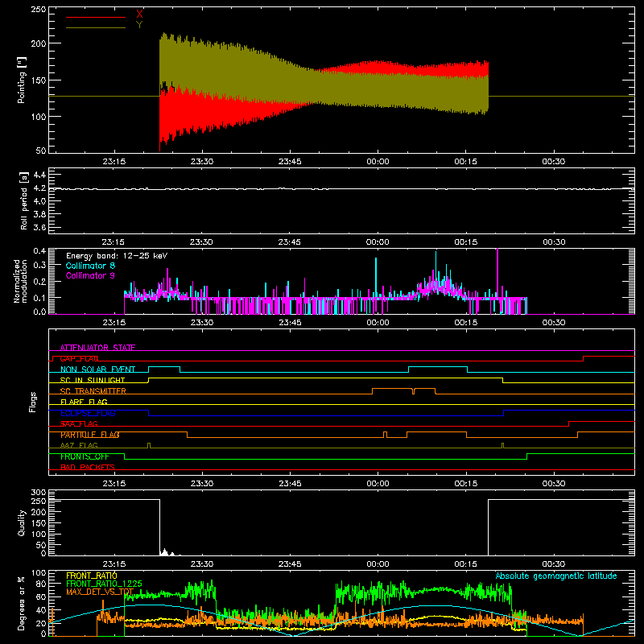The image size is (644, 644).
Task: Click the "Pointing" vertical axis title
Action: pos(22,80)
